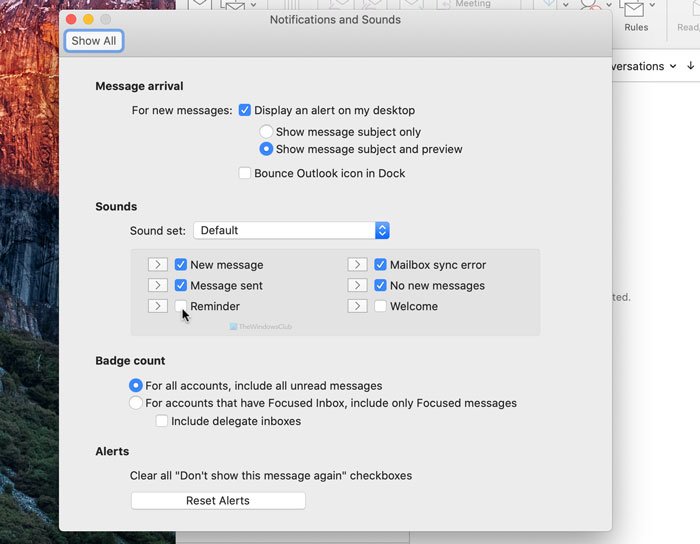Click the Alerts section heading
Viewport: 700px width, 544px height.
(x=112, y=451)
